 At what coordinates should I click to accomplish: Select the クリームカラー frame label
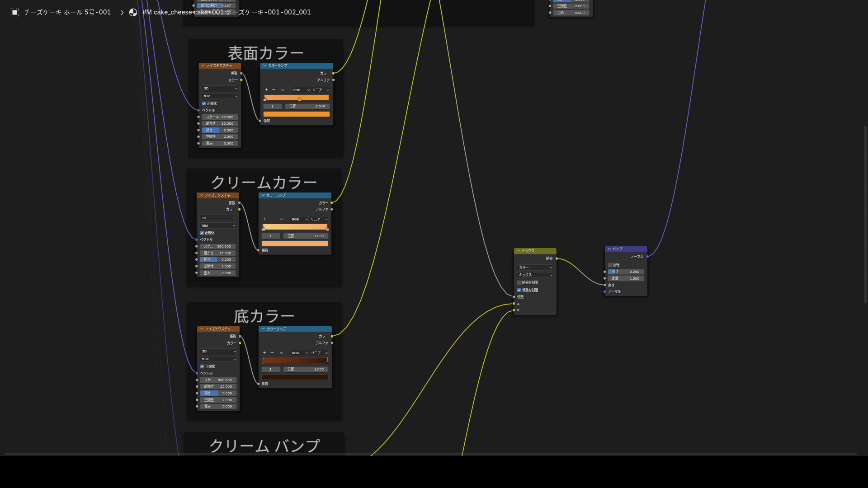(264, 183)
